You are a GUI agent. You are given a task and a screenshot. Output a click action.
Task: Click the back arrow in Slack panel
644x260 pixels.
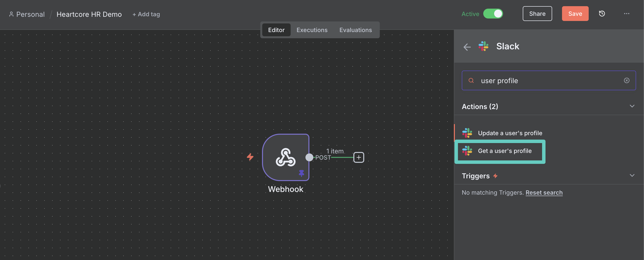point(467,47)
